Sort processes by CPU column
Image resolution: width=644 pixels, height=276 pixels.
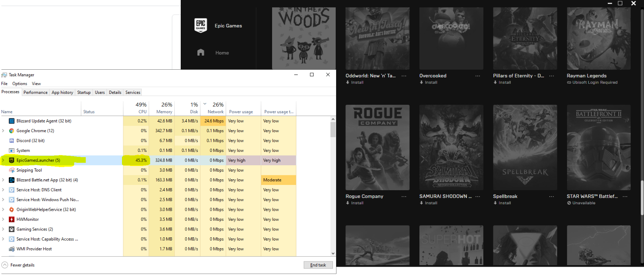136,108
